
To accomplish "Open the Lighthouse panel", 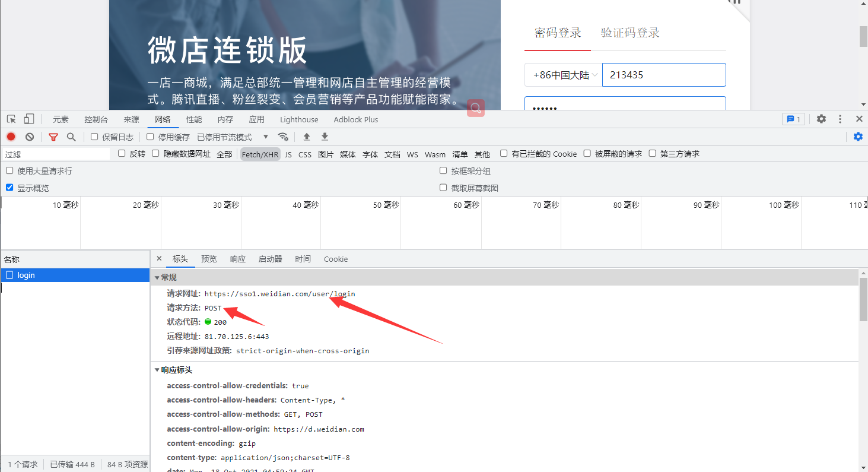I will click(299, 119).
